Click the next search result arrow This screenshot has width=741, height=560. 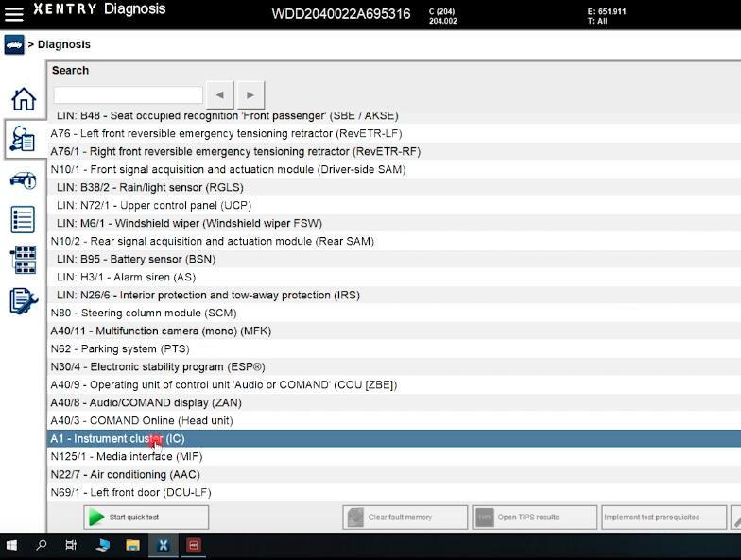[x=250, y=94]
